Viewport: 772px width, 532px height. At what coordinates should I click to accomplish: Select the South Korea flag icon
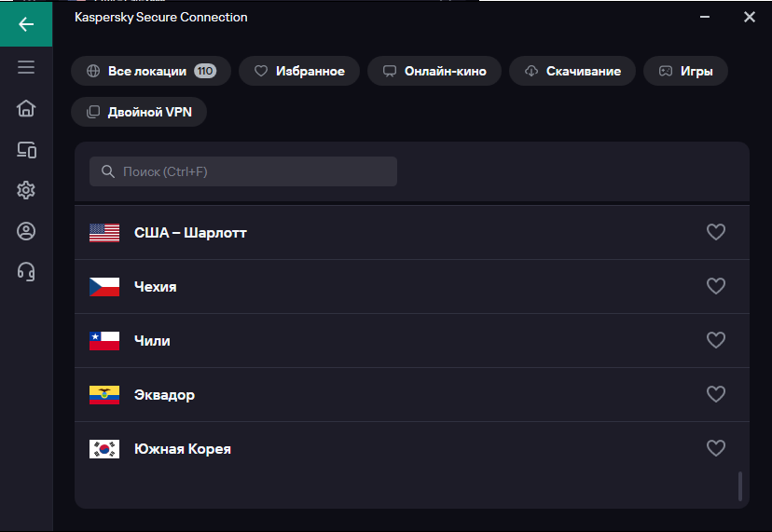[x=104, y=449]
